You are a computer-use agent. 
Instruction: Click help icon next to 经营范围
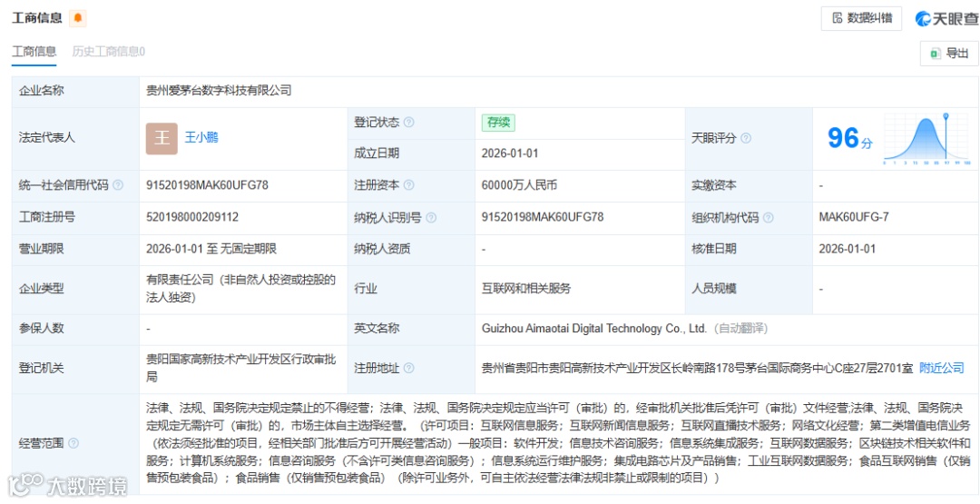pyautogui.click(x=73, y=443)
